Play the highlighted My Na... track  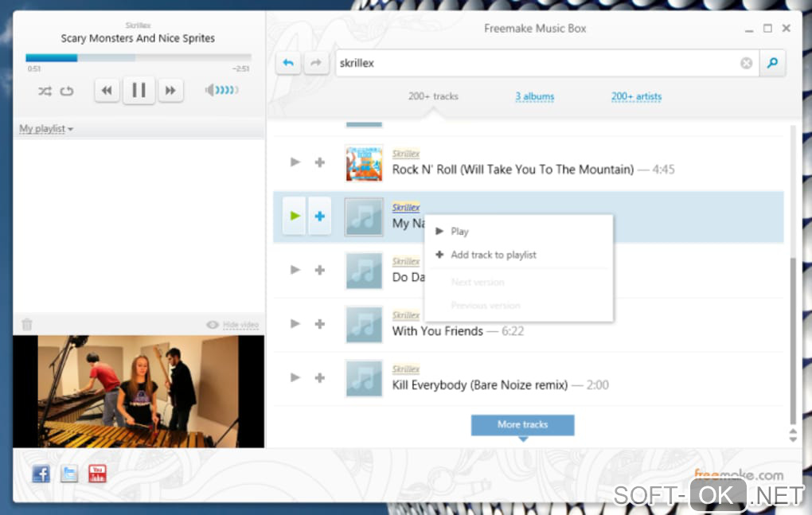pos(295,216)
